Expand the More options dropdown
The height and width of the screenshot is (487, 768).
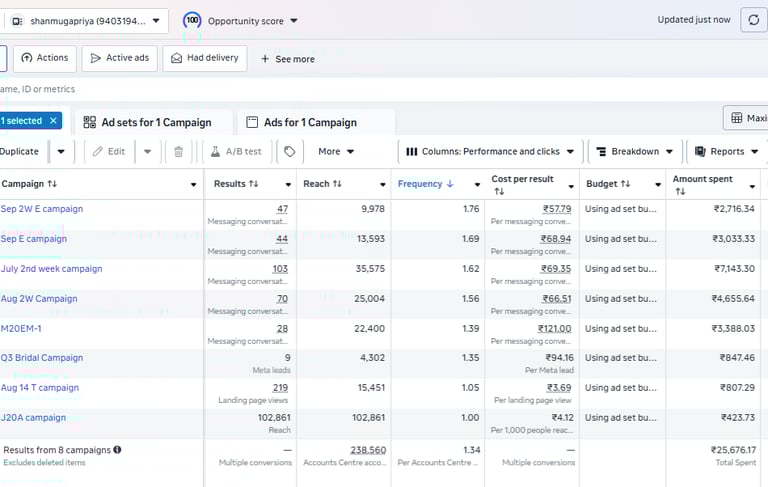336,152
